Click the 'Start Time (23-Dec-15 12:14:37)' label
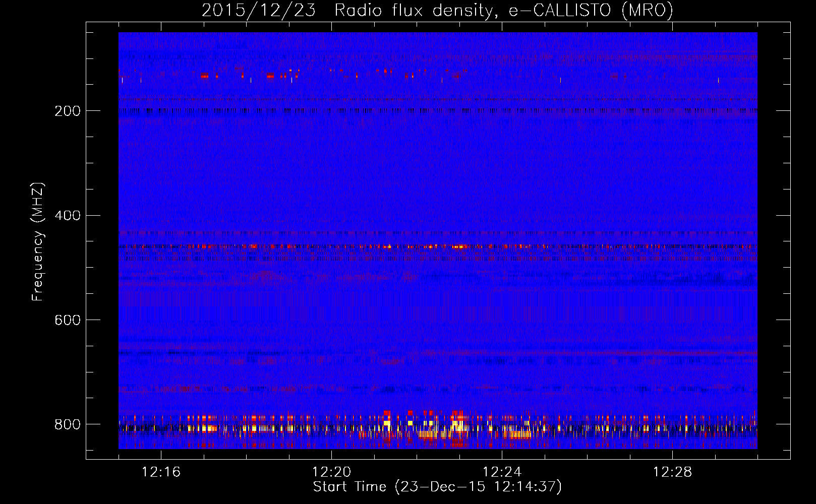The image size is (816, 504). coord(437,487)
